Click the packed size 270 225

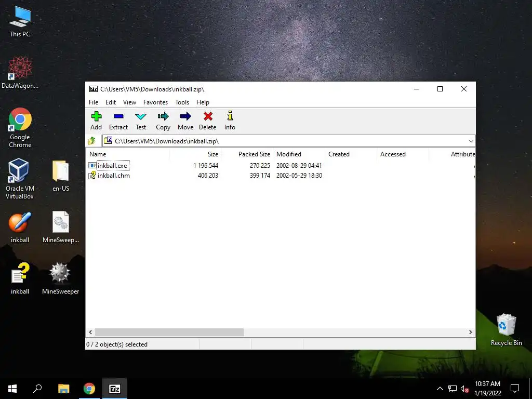coord(260,166)
